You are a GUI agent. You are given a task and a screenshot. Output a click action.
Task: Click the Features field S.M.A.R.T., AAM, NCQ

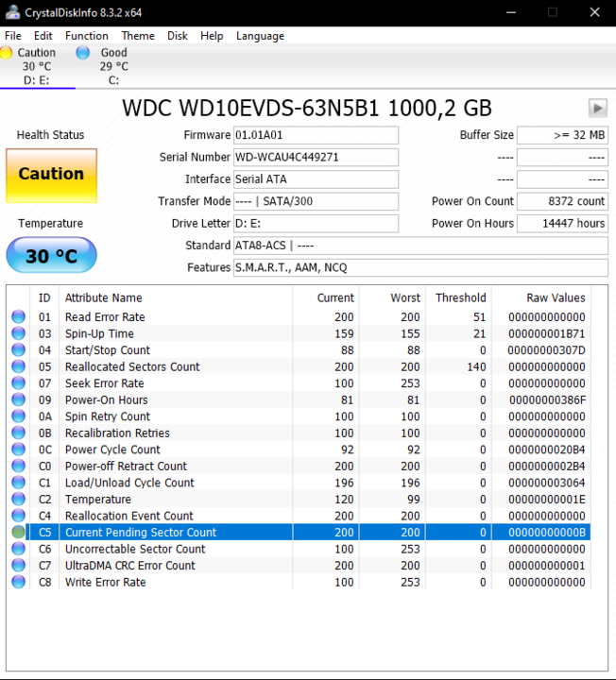click(420, 267)
